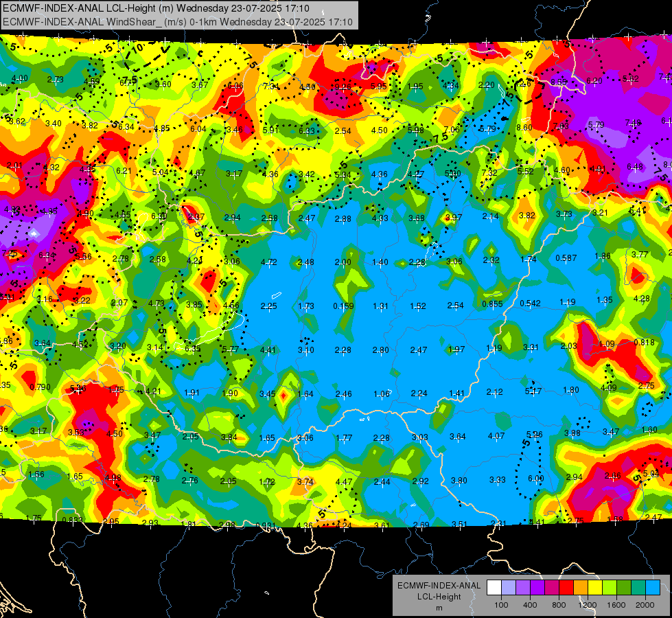Click the wind shear value 1.52
Viewport: 672px width, 618px height.
click(418, 306)
